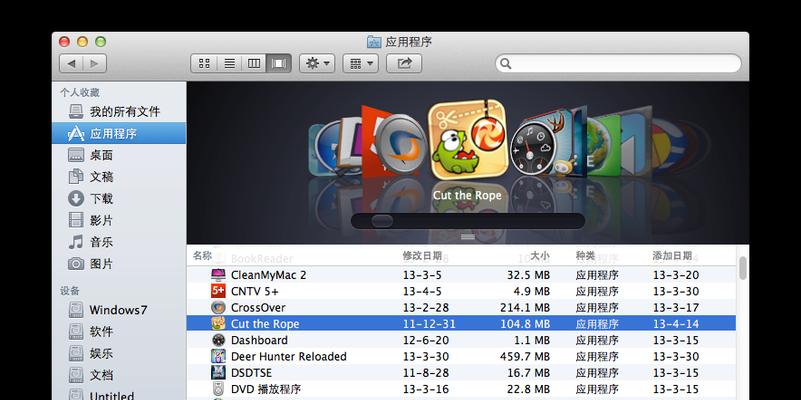Sort by 名称 column header
The height and width of the screenshot is (400, 801).
click(x=202, y=256)
